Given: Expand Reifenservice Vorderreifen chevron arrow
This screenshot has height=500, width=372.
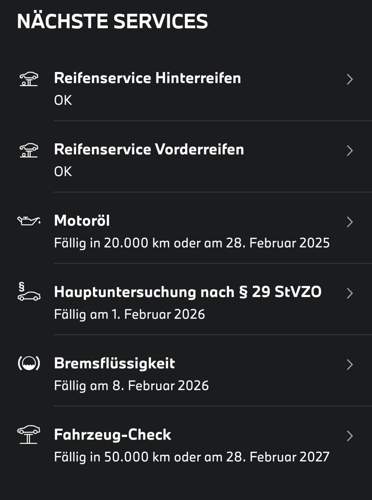Looking at the screenshot, I should [349, 151].
